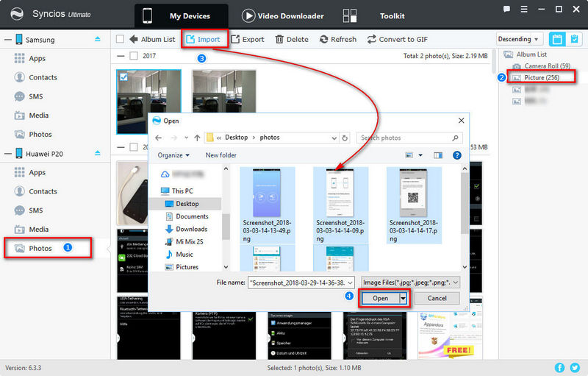Open the dialog help icon

[x=456, y=155]
